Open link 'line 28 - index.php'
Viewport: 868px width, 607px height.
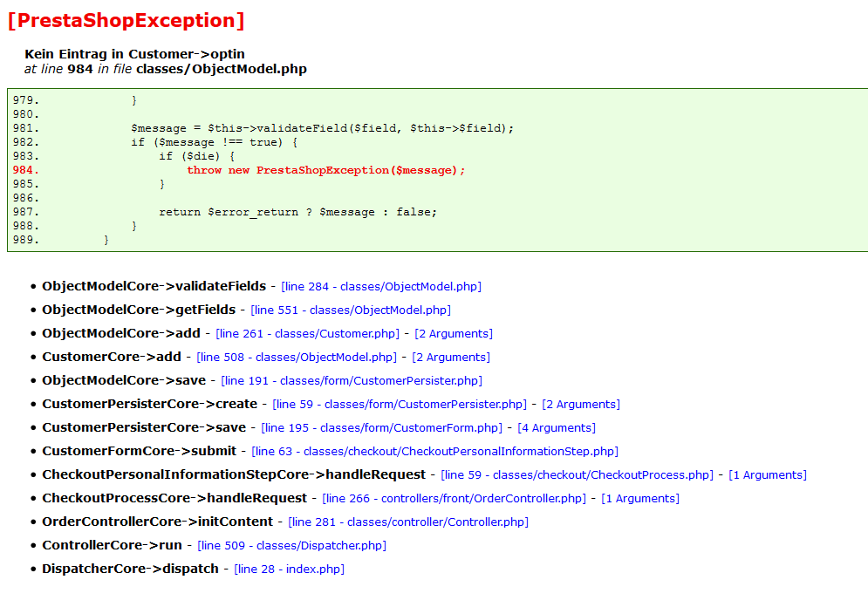coord(289,569)
